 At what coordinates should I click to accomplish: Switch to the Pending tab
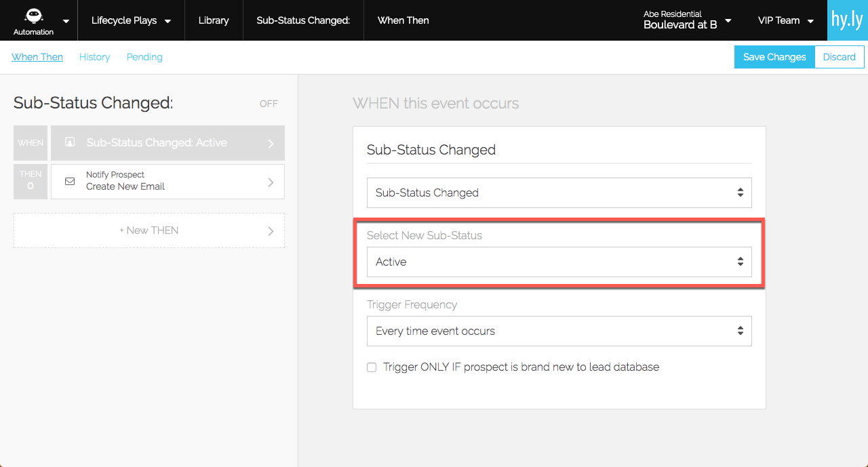pyautogui.click(x=144, y=57)
